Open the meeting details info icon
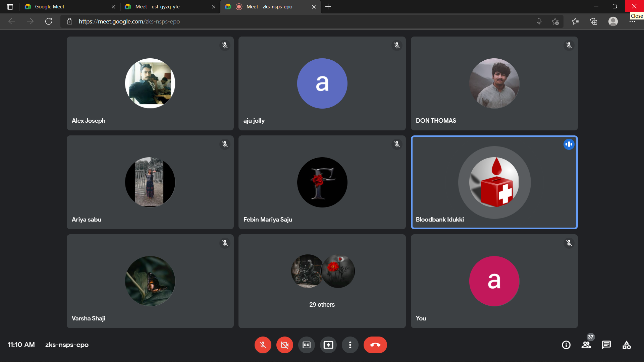The width and height of the screenshot is (644, 362). (x=566, y=345)
